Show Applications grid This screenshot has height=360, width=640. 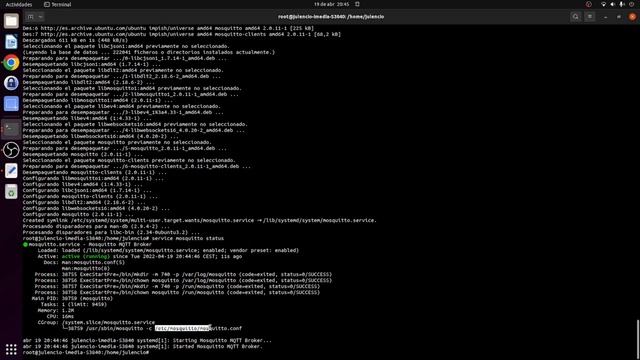click(x=11, y=349)
